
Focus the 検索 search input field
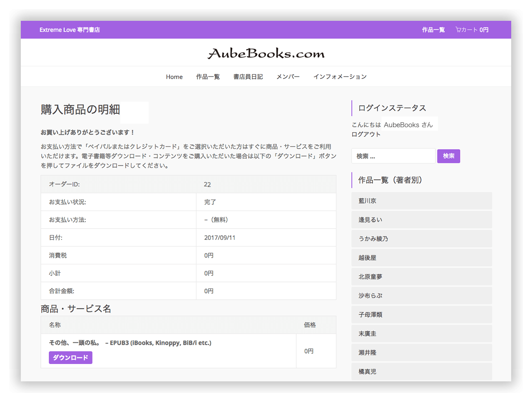coord(393,156)
